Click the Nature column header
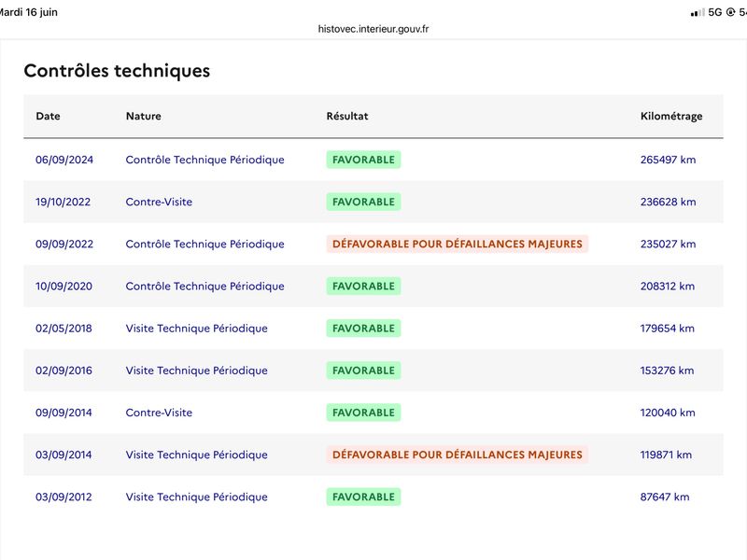The image size is (747, 560). (144, 116)
